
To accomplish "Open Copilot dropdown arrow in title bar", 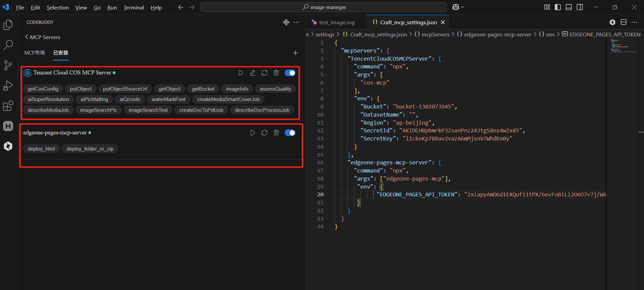I will pos(463,7).
